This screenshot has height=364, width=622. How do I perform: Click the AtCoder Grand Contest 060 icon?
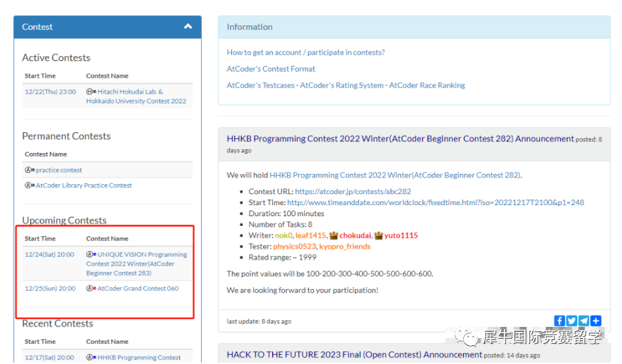pos(91,288)
